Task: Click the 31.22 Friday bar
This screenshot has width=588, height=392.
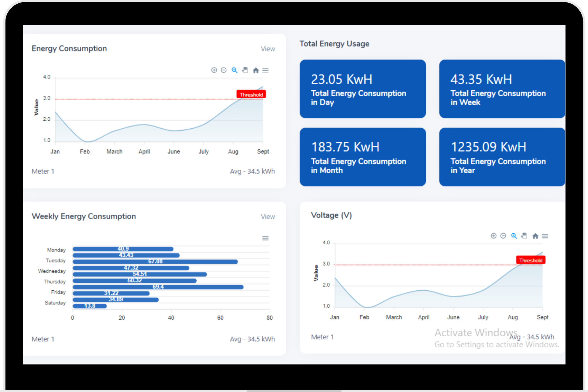Action: point(111,293)
